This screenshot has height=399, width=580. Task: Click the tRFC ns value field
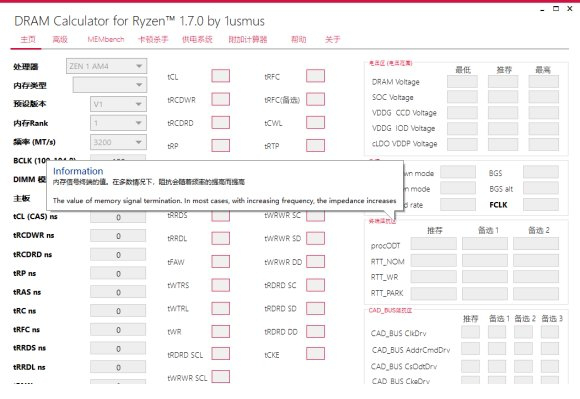click(118, 329)
